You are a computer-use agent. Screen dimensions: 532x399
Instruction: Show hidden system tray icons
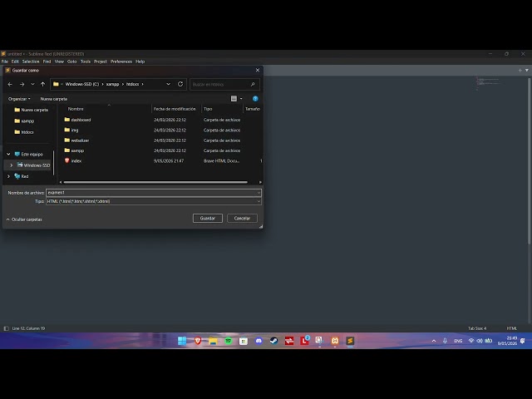434,341
